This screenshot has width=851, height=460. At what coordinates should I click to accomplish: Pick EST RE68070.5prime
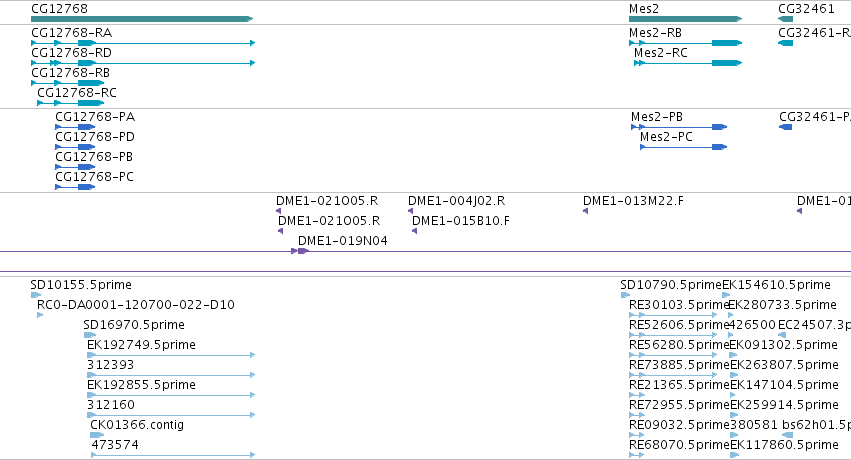pyautogui.click(x=637, y=455)
